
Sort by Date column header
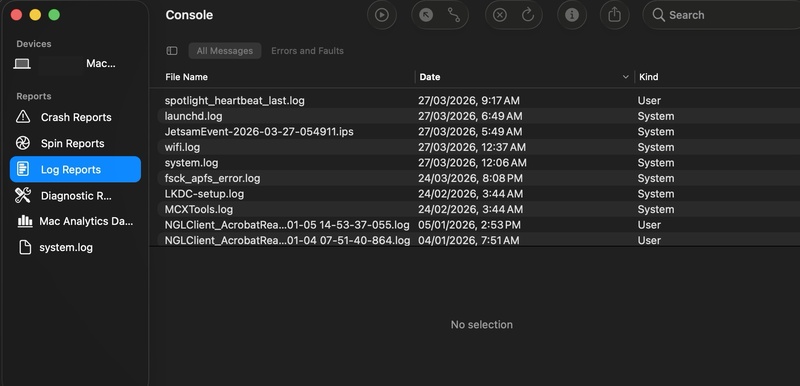pyautogui.click(x=430, y=77)
